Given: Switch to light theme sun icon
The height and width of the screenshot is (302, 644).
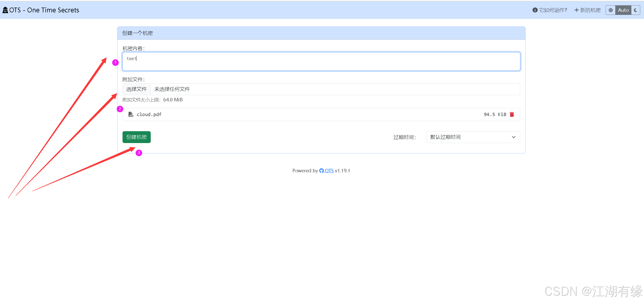Looking at the screenshot, I should (611, 10).
